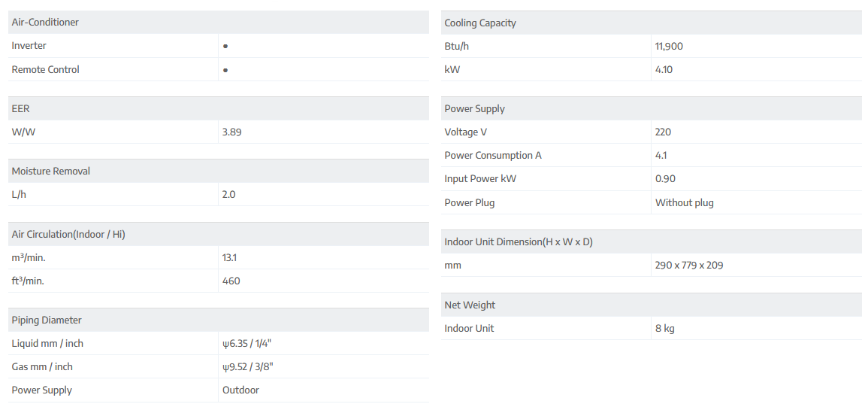This screenshot has height=407, width=868.
Task: Select the 13.1 m³/min. value
Action: pos(229,257)
